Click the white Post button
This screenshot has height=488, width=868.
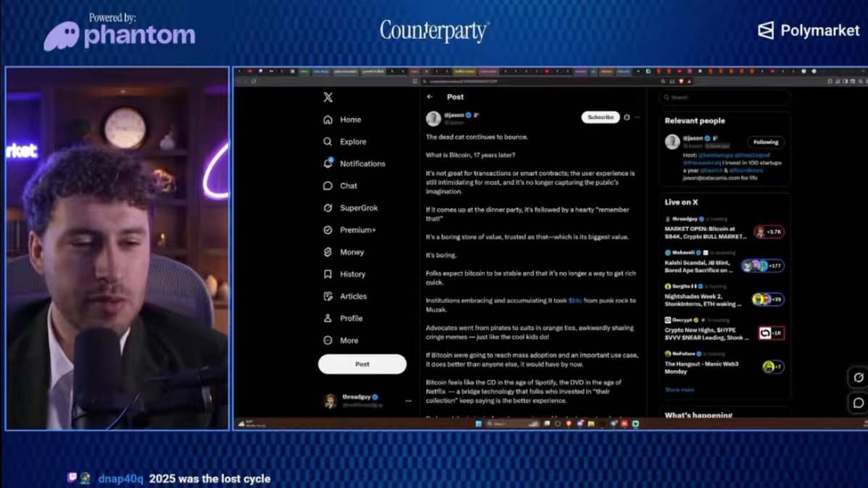(362, 364)
